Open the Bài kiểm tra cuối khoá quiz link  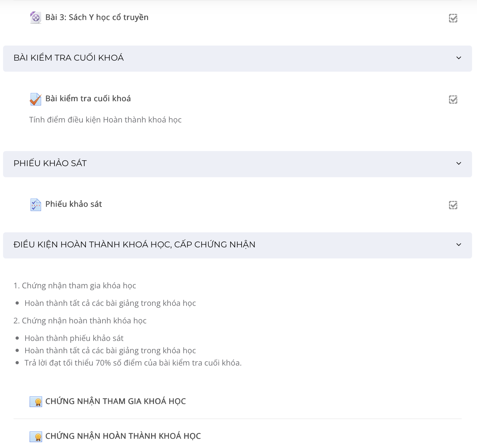pyautogui.click(x=88, y=98)
